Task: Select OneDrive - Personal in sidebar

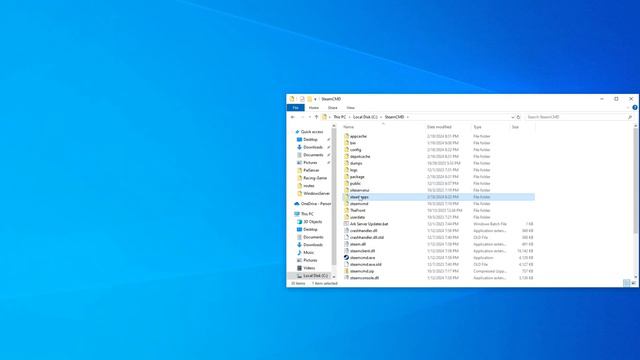Action: (316, 204)
